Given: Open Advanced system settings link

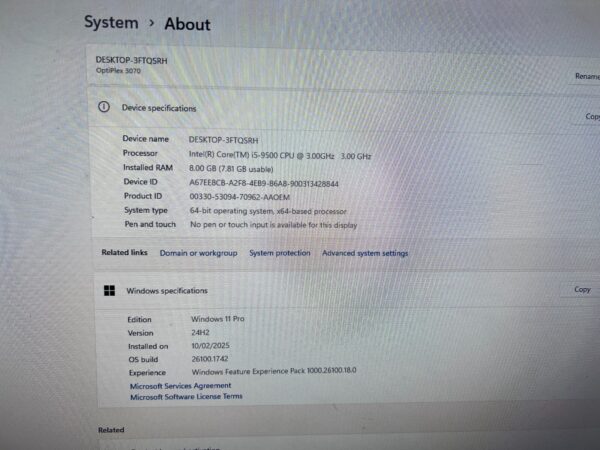Looking at the screenshot, I should [365, 253].
